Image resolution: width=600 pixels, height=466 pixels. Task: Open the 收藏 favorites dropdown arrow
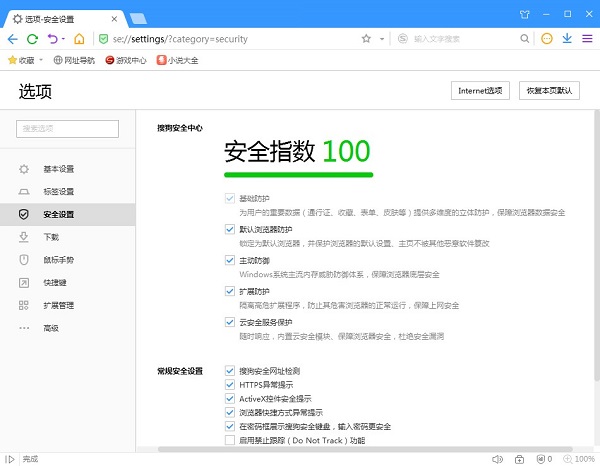point(43,60)
